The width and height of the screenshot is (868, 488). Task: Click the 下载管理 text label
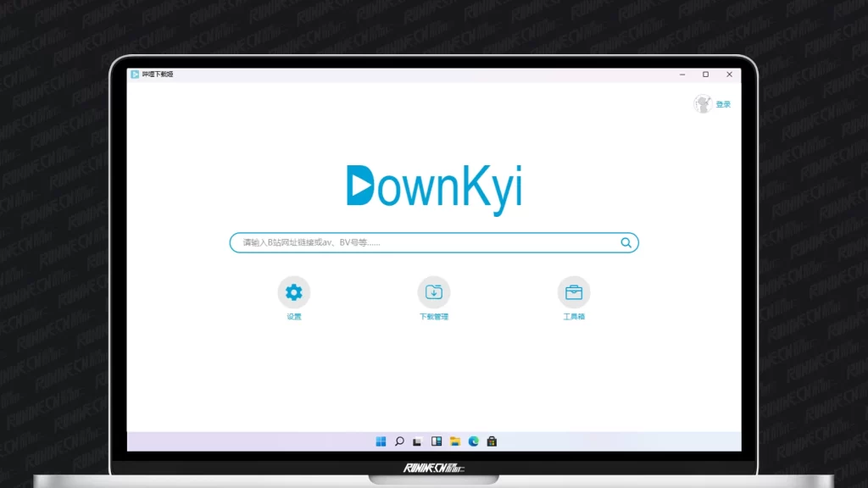[433, 317]
